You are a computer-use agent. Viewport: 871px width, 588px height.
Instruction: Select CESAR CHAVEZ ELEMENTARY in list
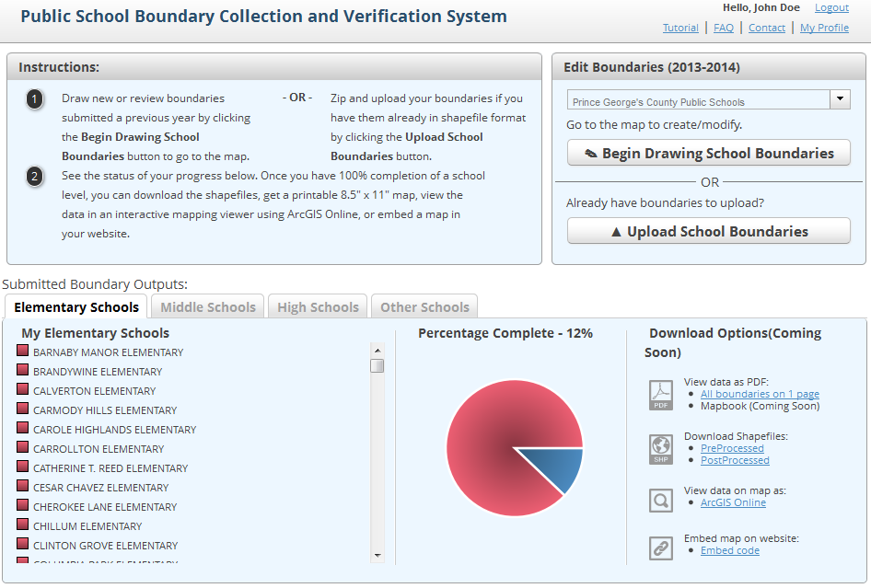click(100, 488)
